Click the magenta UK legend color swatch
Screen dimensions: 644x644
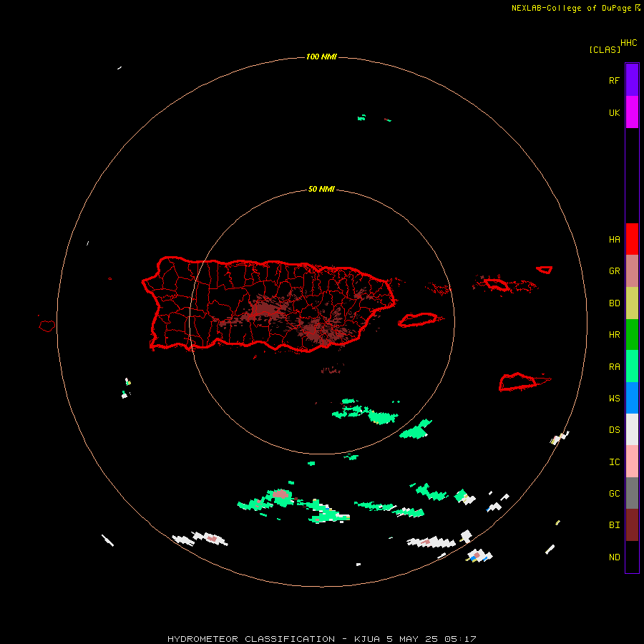(632, 112)
